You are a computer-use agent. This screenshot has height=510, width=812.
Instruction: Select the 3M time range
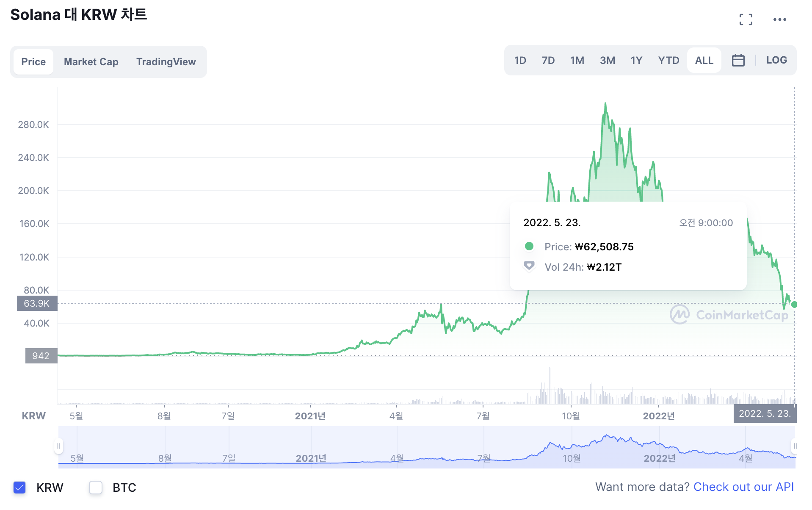[608, 60]
